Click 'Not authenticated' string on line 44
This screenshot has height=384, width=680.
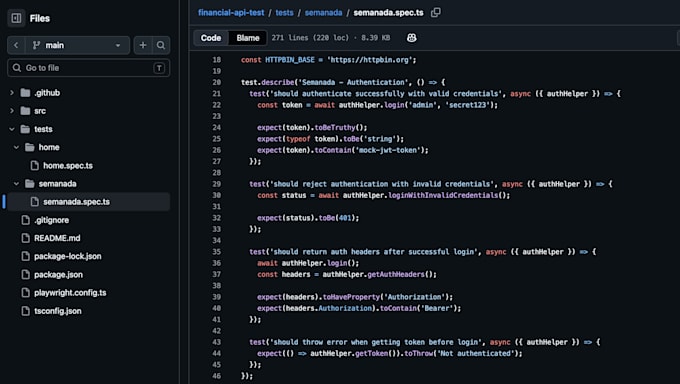pyautogui.click(x=475, y=353)
